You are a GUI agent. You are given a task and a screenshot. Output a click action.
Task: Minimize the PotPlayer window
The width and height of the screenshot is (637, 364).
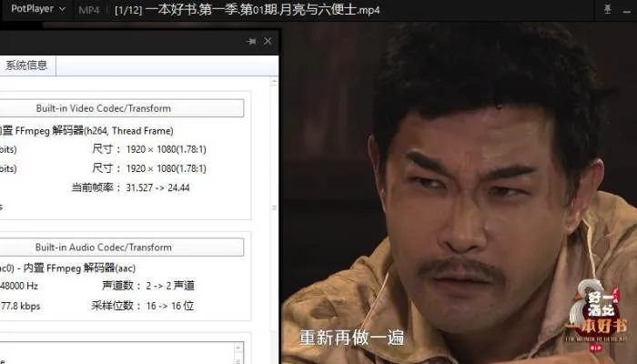[x=626, y=11]
